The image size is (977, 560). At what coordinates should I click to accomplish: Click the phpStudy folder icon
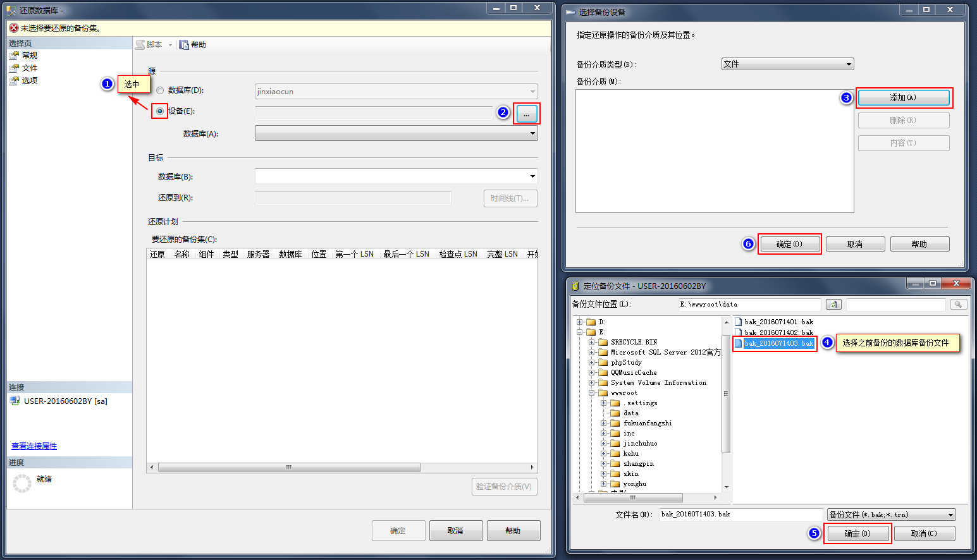coord(603,362)
